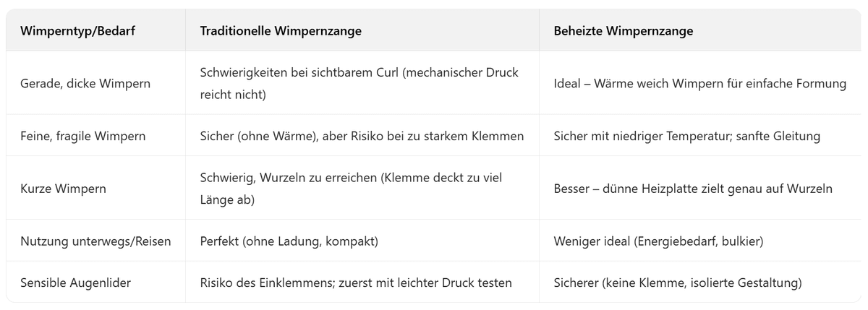868x310 pixels.
Task: Select the 'Wärme weich Wimpern' cell
Action: pyautogui.click(x=699, y=84)
